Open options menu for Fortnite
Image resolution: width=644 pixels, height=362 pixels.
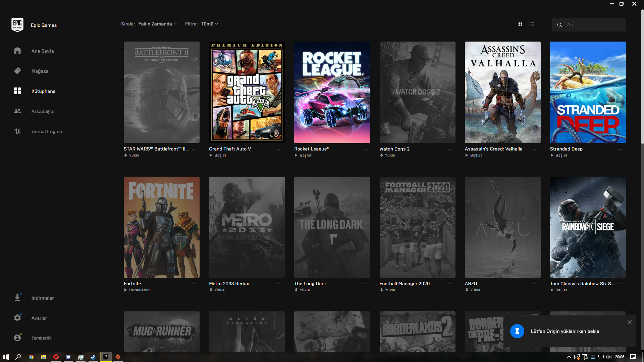point(194,284)
